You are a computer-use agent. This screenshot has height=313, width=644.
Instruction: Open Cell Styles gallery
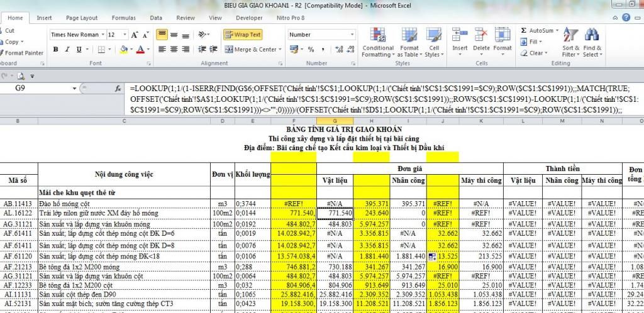click(x=433, y=43)
